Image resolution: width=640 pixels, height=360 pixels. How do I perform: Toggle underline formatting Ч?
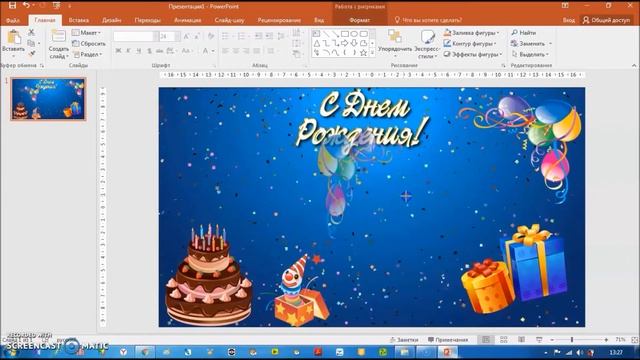tap(139, 51)
